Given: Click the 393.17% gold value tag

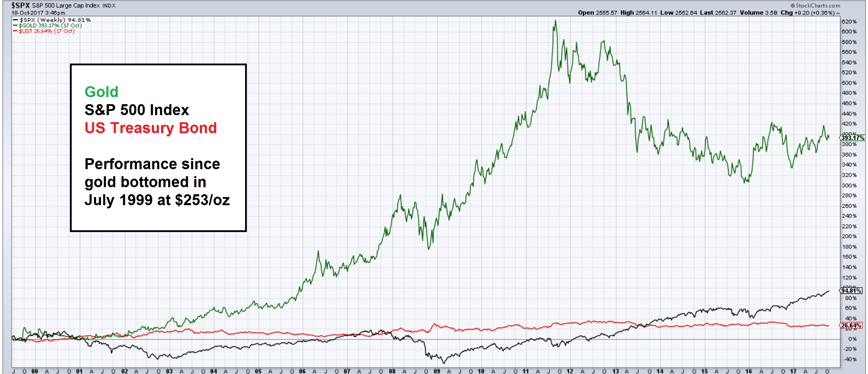Looking at the screenshot, I should (852, 138).
